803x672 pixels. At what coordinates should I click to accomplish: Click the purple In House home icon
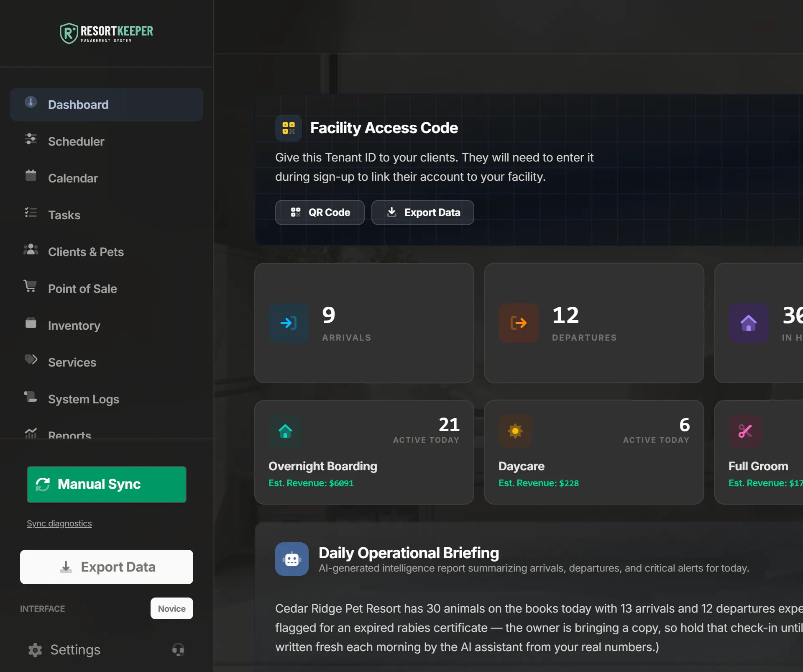click(x=749, y=323)
